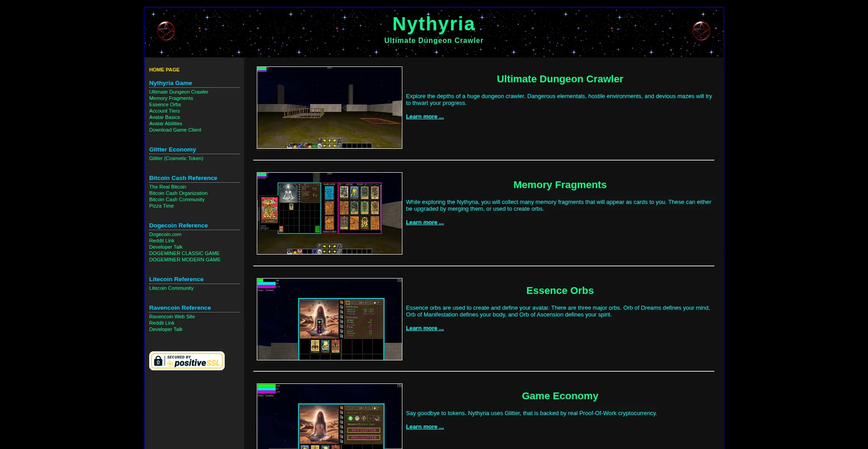Click Learn more under Memory Fragments

coord(425,222)
